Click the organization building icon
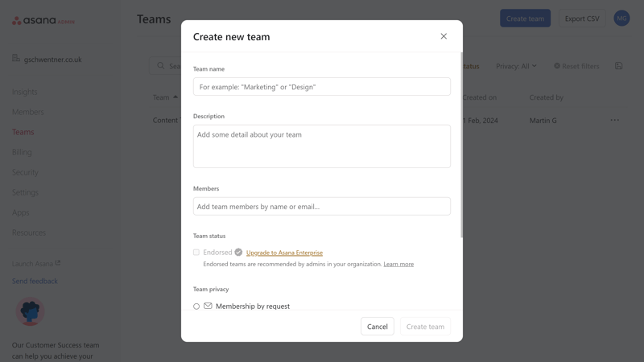The width and height of the screenshot is (644, 362). (x=16, y=58)
